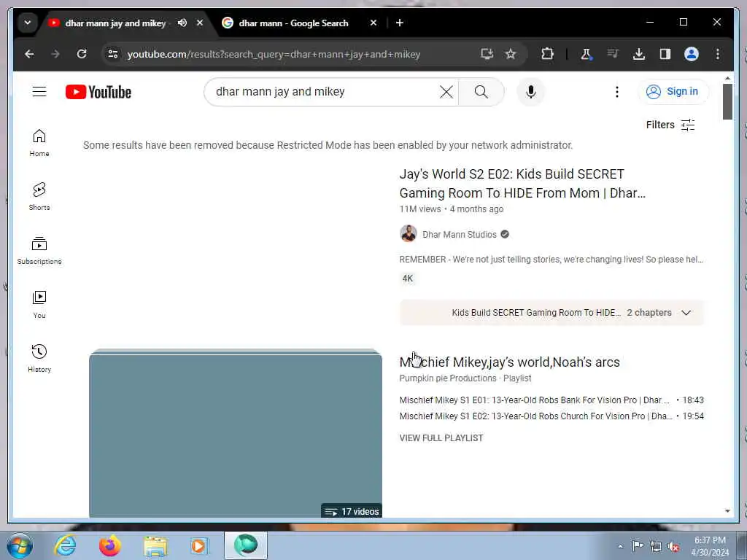Click the page vertical scrollbar thumb
The width and height of the screenshot is (747, 560).
point(727,102)
